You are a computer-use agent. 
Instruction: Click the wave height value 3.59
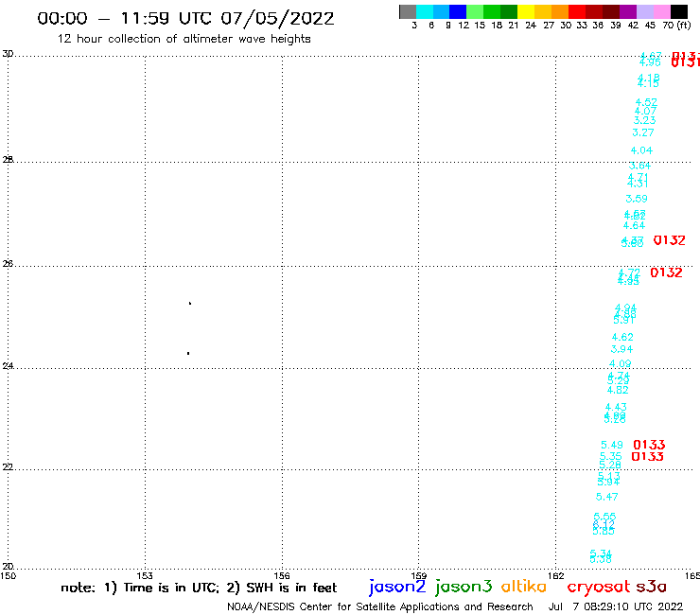coord(637,199)
